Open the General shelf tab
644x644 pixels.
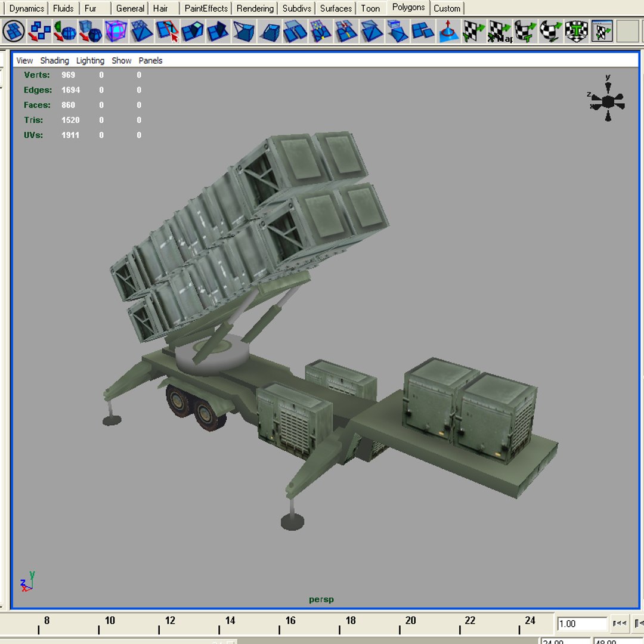130,8
